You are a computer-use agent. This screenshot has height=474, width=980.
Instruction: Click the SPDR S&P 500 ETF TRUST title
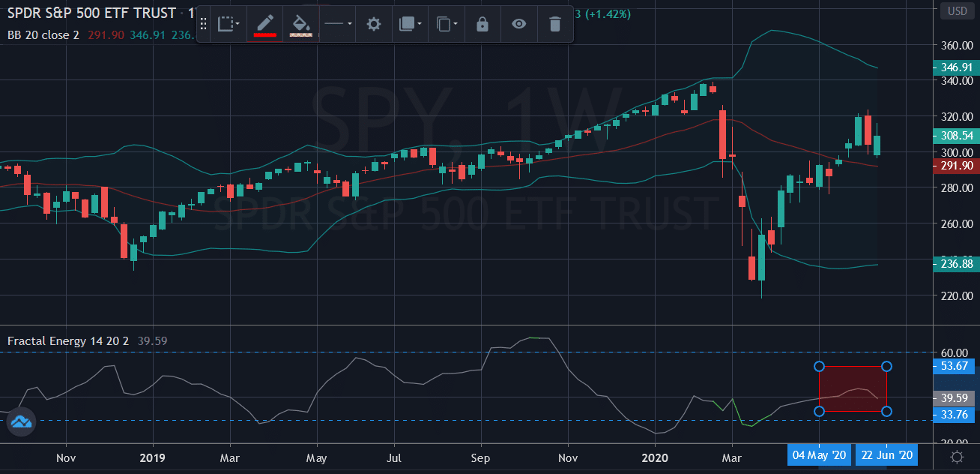[x=92, y=13]
